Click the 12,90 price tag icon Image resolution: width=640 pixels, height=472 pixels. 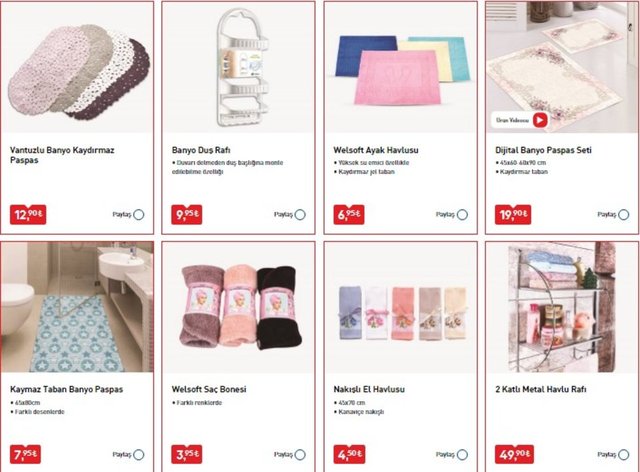tap(28, 214)
